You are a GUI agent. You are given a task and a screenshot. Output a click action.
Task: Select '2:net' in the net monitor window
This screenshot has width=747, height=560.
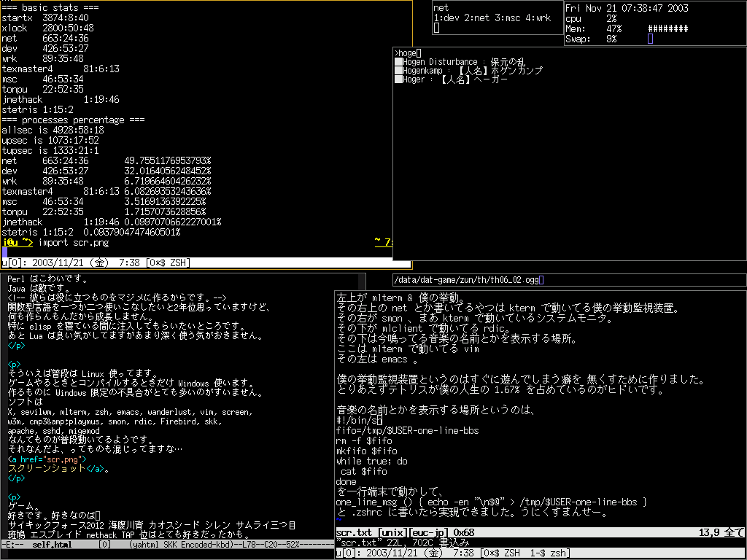point(477,17)
